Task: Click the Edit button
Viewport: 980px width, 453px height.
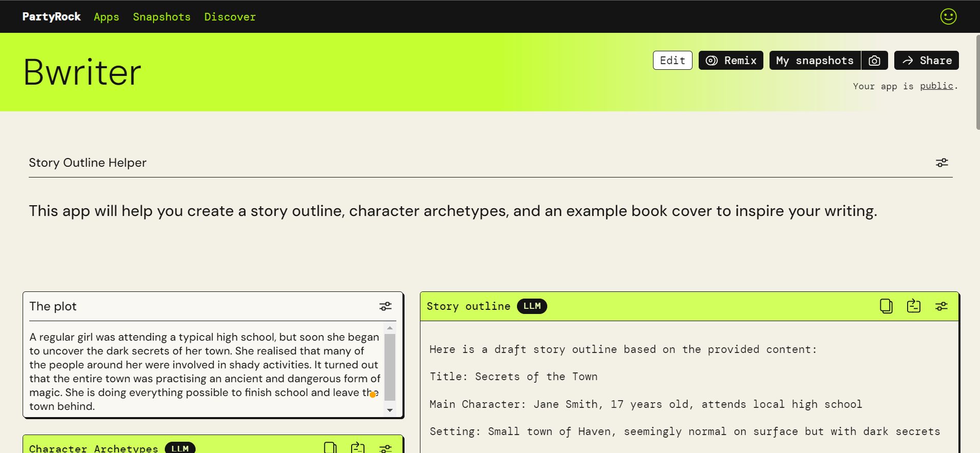Action: (x=672, y=61)
